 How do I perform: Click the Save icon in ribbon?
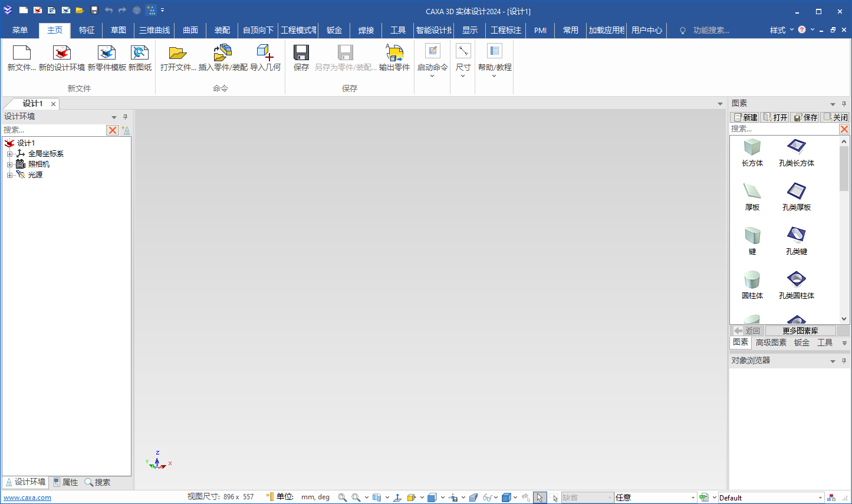(301, 54)
